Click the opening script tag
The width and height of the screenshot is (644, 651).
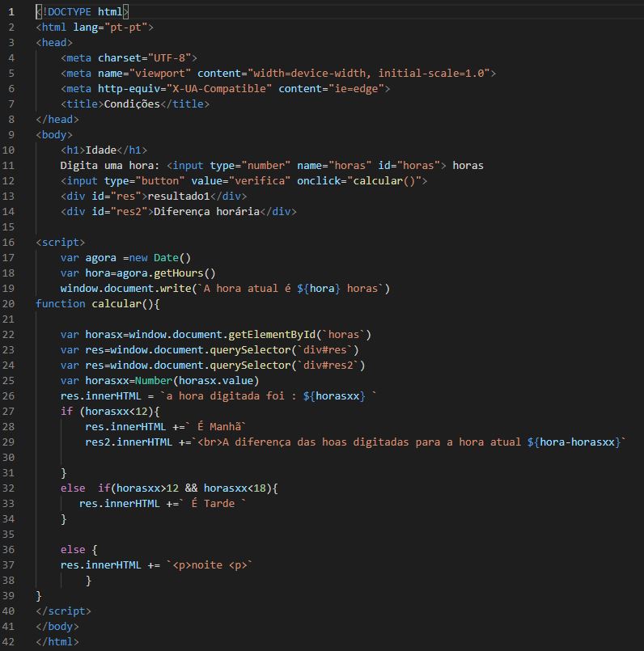pos(60,243)
